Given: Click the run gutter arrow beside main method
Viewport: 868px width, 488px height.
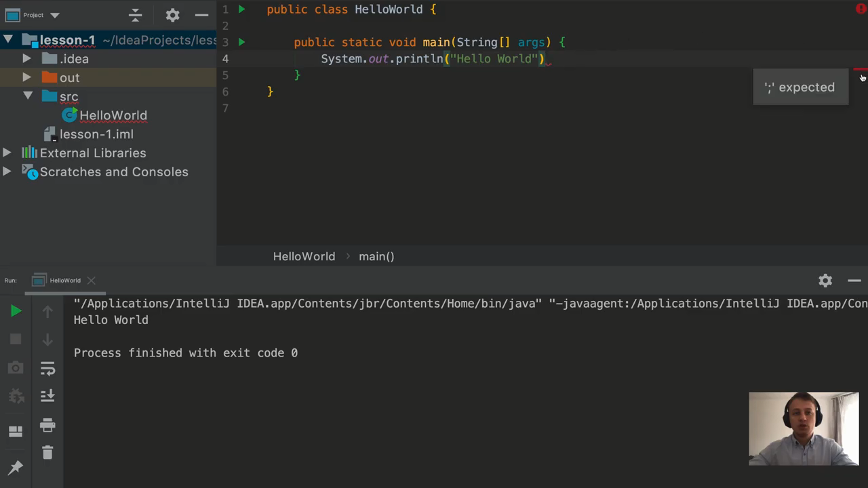Looking at the screenshot, I should point(241,42).
